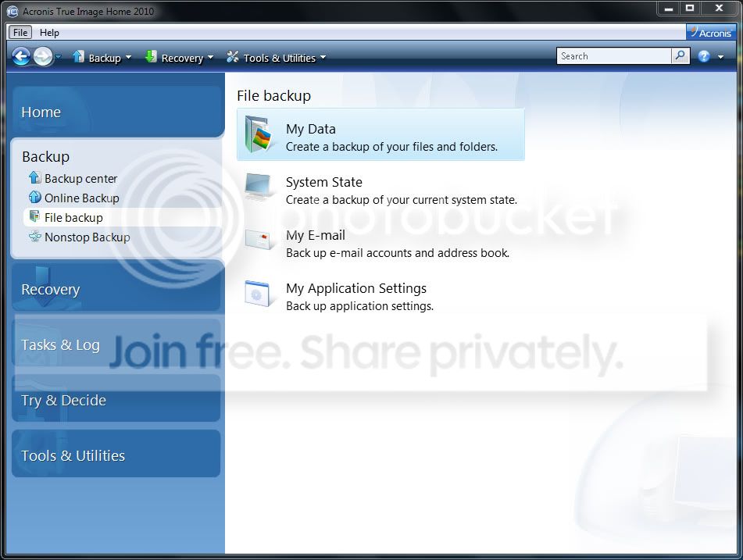Click into the Search field
The height and width of the screenshot is (560, 743).
point(613,56)
